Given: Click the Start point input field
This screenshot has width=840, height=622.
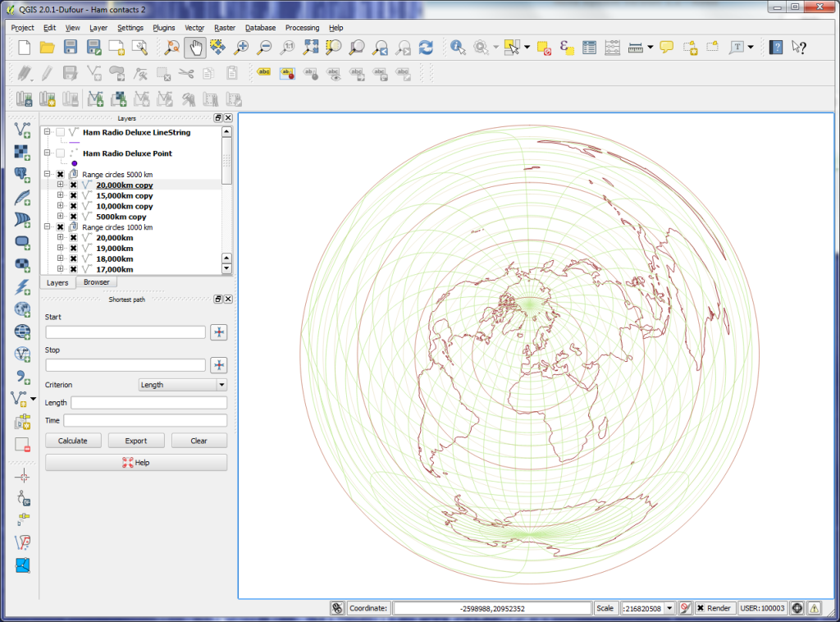Looking at the screenshot, I should click(x=126, y=332).
